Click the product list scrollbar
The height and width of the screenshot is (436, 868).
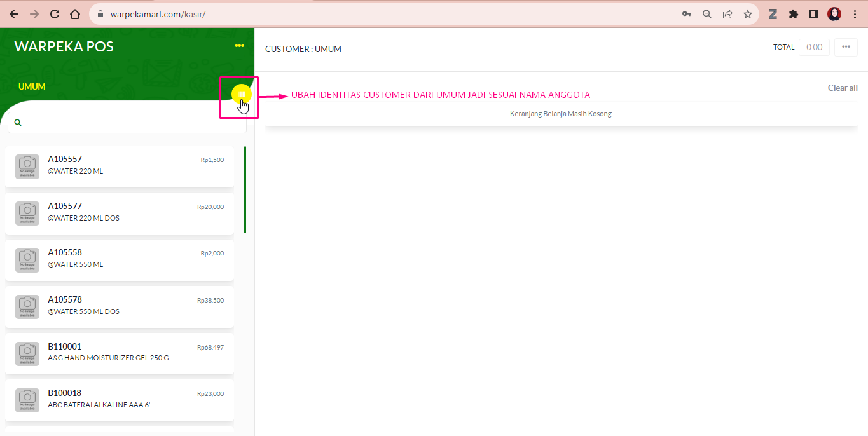[245, 190]
